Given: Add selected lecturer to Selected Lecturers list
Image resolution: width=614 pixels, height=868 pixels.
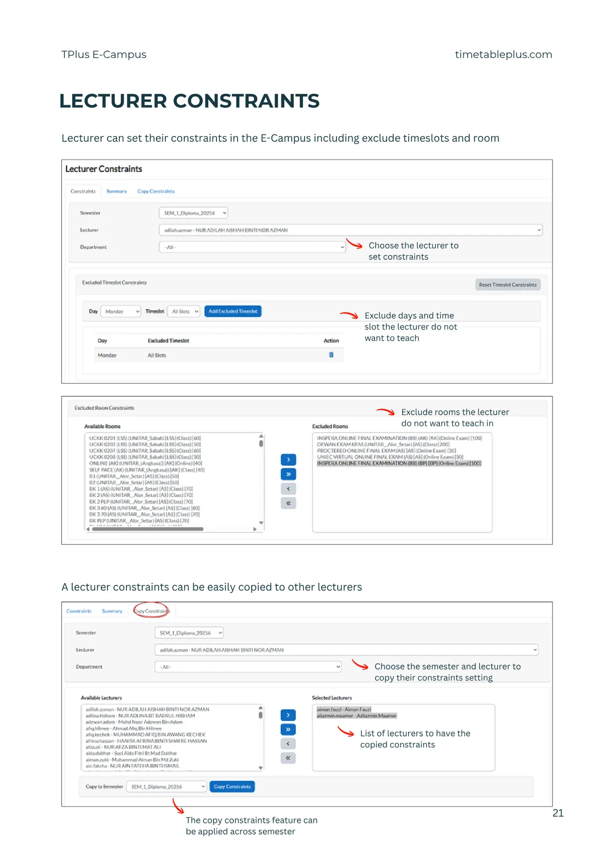Looking at the screenshot, I should tap(288, 715).
